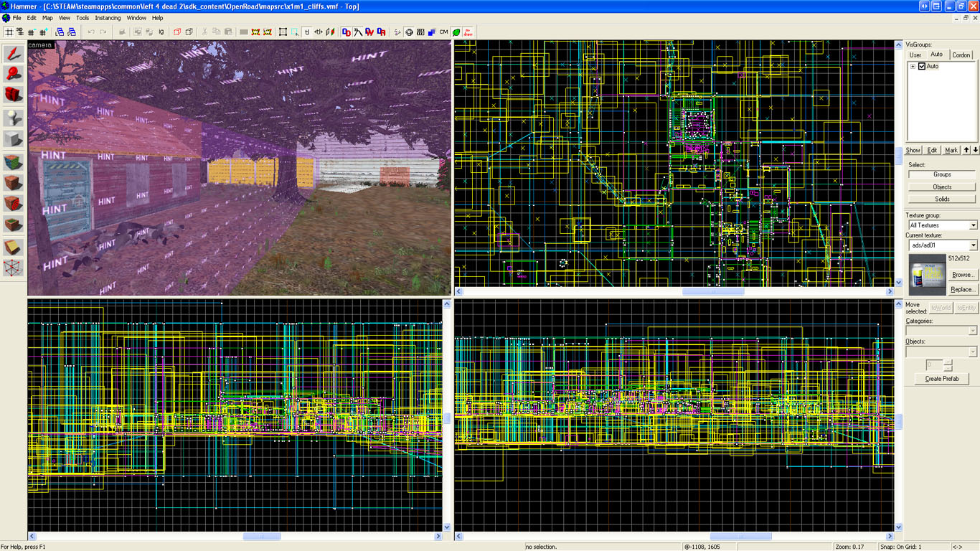Click the green Run Map icon
Screen dimensions: 980x551
[x=456, y=32]
